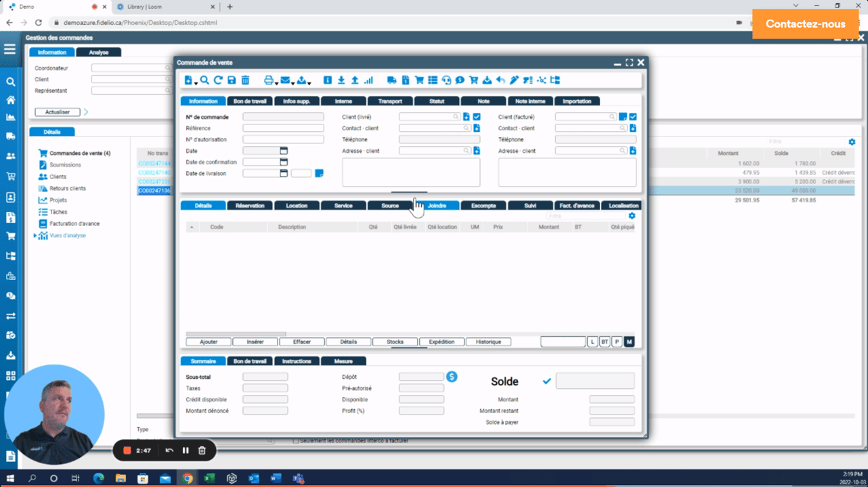Viewport: 868px width, 487px height.
Task: Collapse the sort arrow in grid header
Action: (192, 227)
